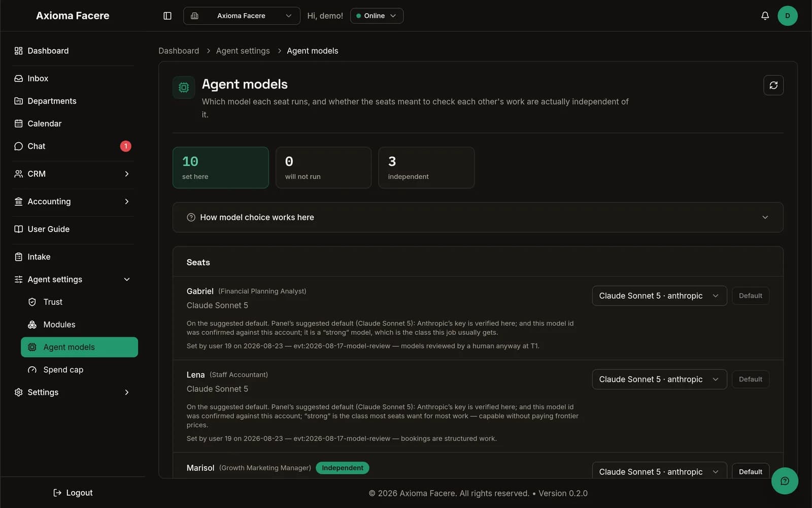The height and width of the screenshot is (508, 812).
Task: Click the Hi, demo! greeting text
Action: 325,16
